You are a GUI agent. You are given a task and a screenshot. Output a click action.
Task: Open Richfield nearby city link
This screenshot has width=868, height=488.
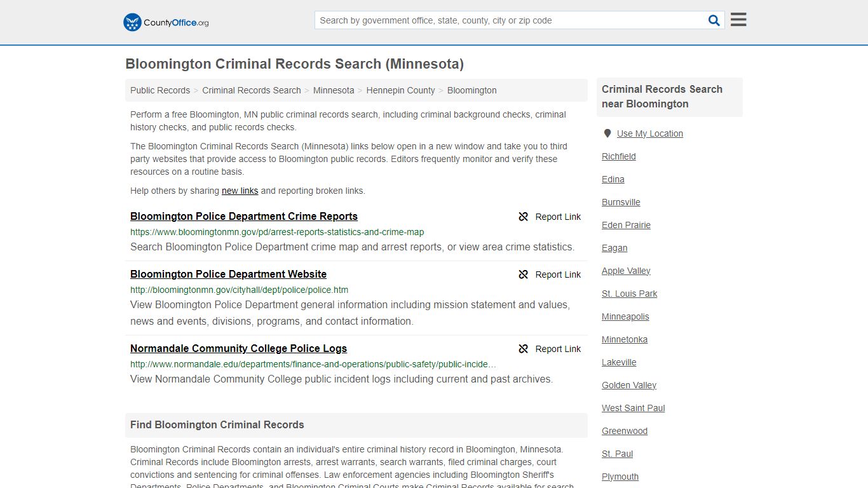[x=619, y=156]
